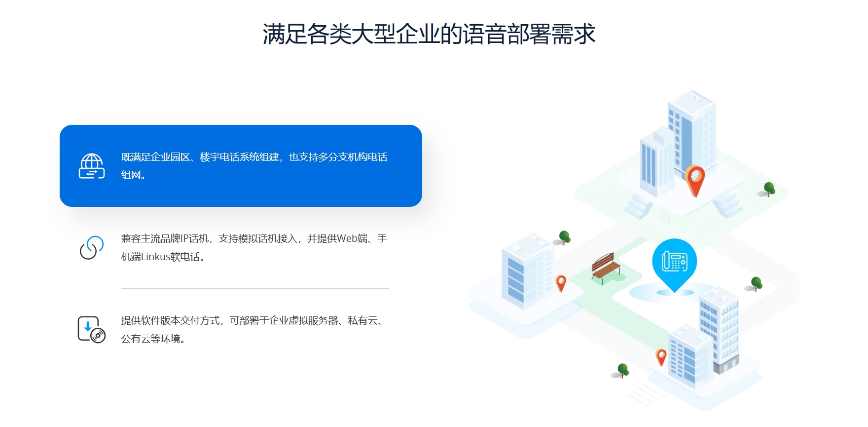This screenshot has height=427, width=868.
Task: Select the orange pin at the bottom building
Action: (661, 356)
